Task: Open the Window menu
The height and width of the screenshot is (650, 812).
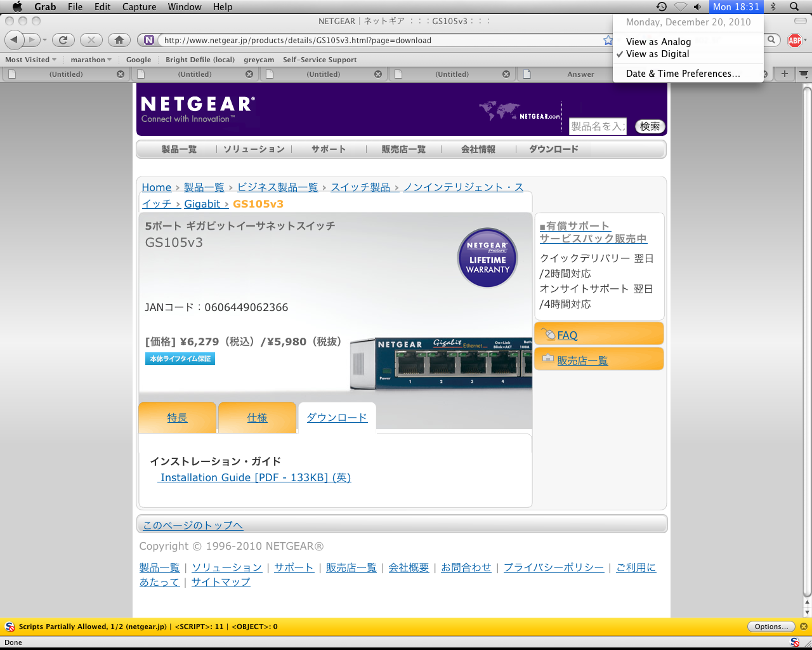Action: pos(185,6)
